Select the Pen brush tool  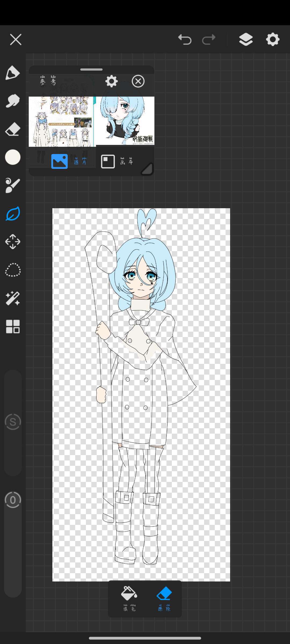(x=13, y=73)
